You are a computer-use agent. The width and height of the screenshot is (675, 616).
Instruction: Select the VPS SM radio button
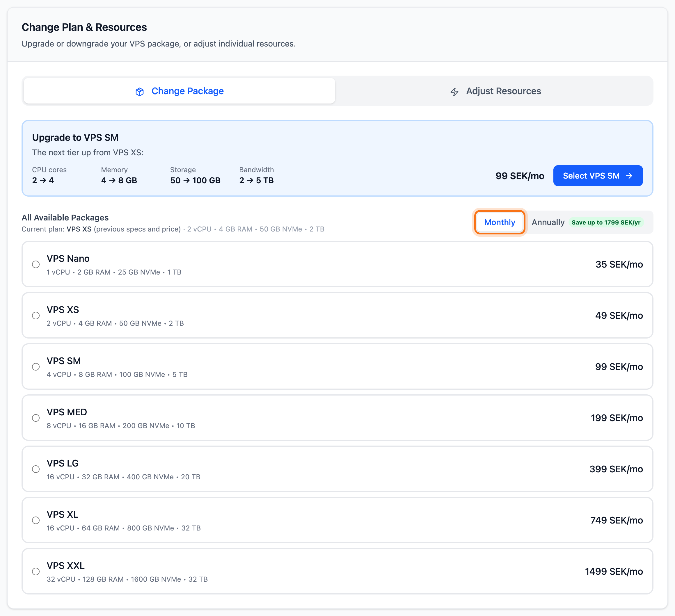36,367
